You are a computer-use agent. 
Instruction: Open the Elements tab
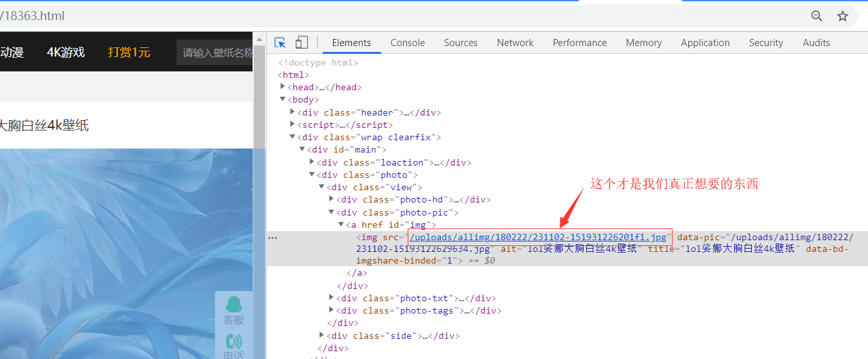coord(351,43)
